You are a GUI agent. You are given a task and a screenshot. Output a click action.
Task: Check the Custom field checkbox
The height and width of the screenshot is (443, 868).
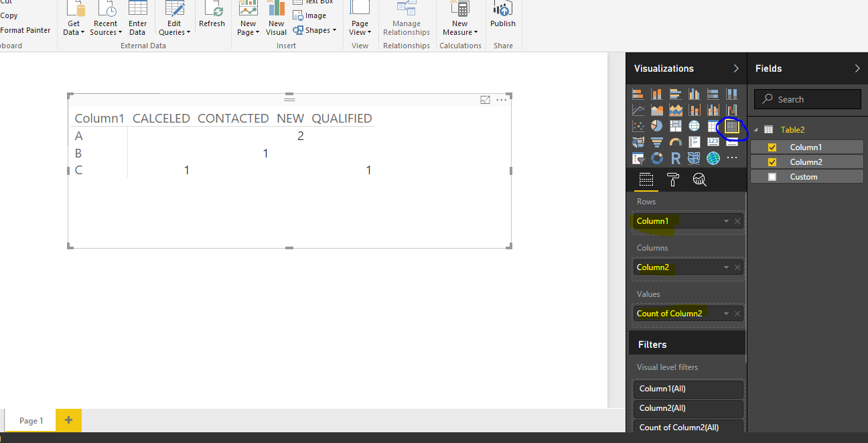(772, 177)
